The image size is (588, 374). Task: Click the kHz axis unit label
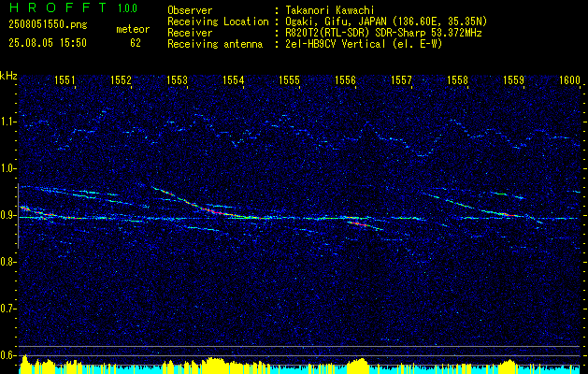click(8, 76)
